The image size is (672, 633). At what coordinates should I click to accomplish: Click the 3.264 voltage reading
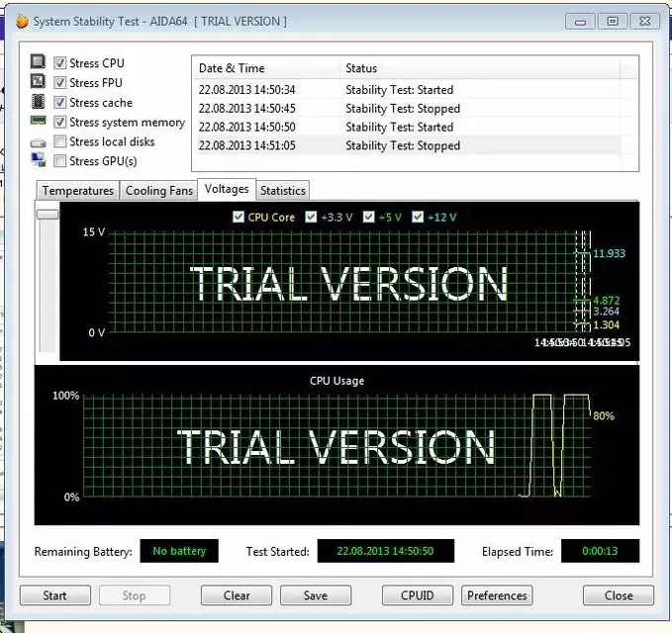point(606,312)
